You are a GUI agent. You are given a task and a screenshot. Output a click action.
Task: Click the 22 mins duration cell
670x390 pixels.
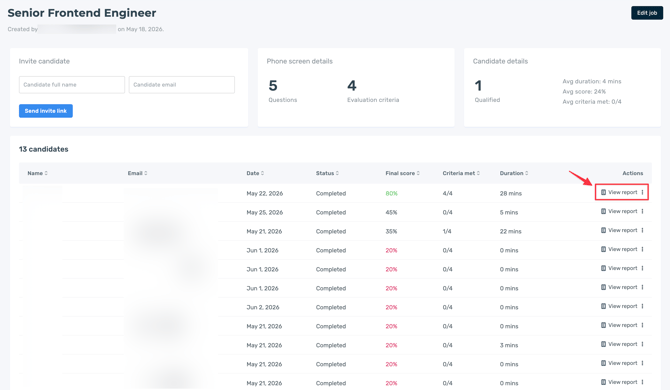click(x=511, y=232)
